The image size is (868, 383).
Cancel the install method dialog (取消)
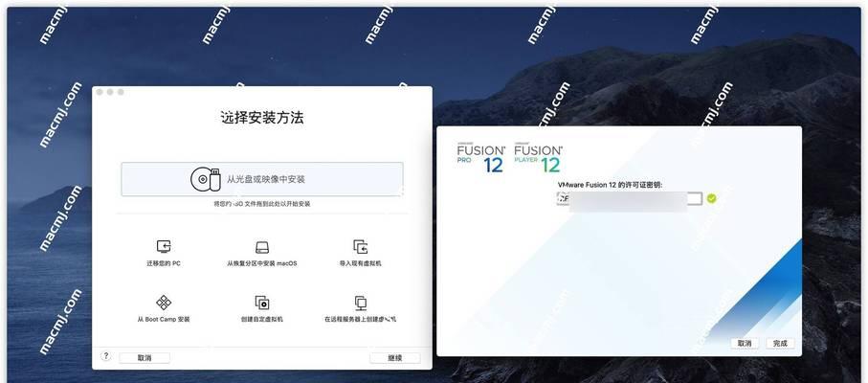(145, 358)
